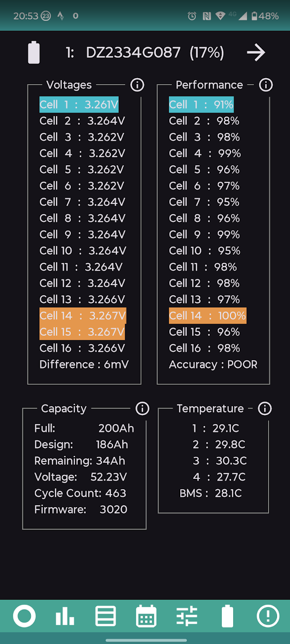Select highlighted Cell 1 voltage 3.261V
The image size is (290, 644).
point(79,105)
